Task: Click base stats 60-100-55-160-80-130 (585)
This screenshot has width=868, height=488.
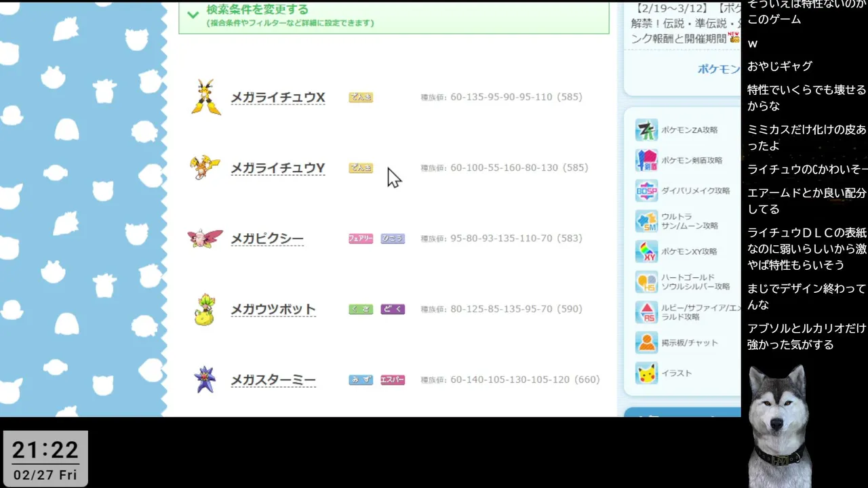Action: coord(504,167)
